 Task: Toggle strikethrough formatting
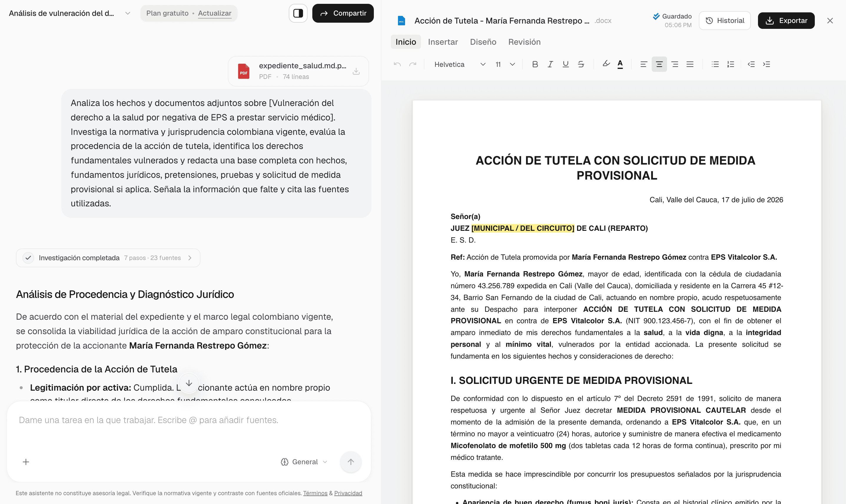(581, 64)
